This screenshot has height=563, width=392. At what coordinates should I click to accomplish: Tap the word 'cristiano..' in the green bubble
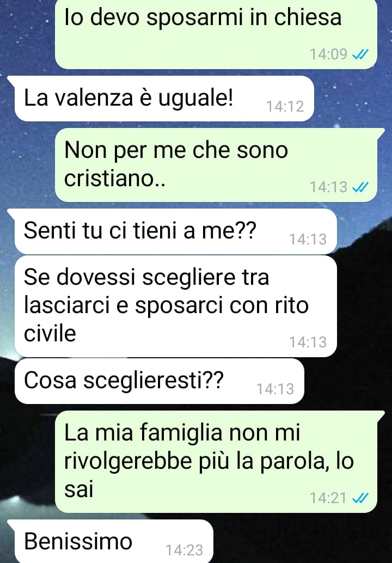[x=114, y=179]
